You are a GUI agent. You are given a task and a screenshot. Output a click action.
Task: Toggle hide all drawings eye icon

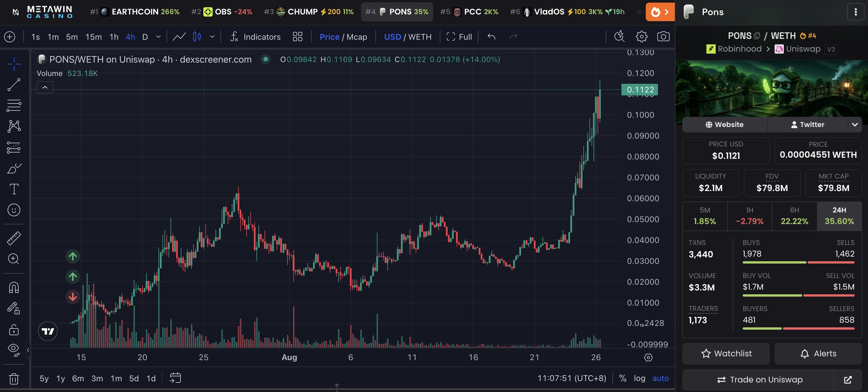click(x=14, y=350)
